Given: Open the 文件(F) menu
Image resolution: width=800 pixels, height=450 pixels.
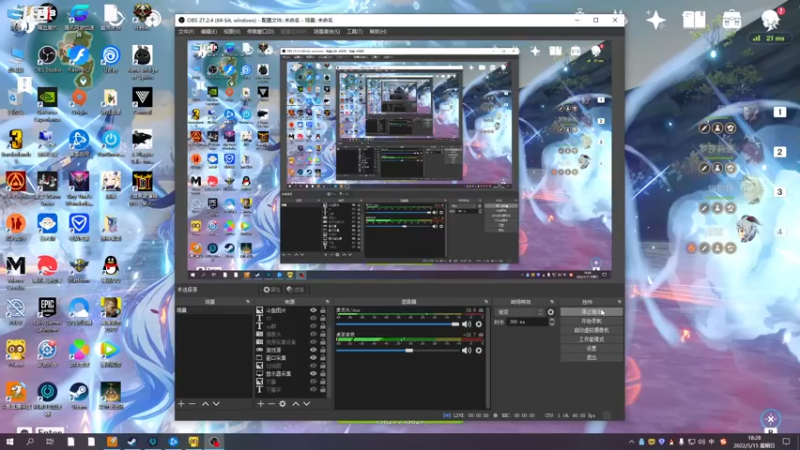Looking at the screenshot, I should tap(186, 32).
